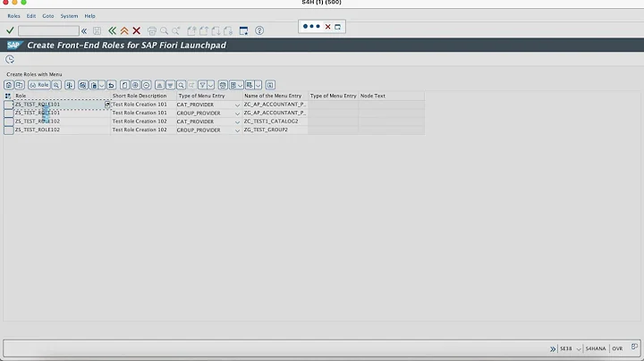The width and height of the screenshot is (644, 361).
Task: Click the Delete Row minus-circle icon
Action: point(146,85)
